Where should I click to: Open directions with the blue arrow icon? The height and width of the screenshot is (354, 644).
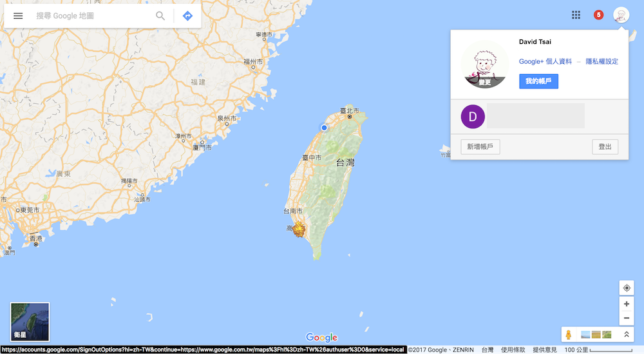coord(187,16)
